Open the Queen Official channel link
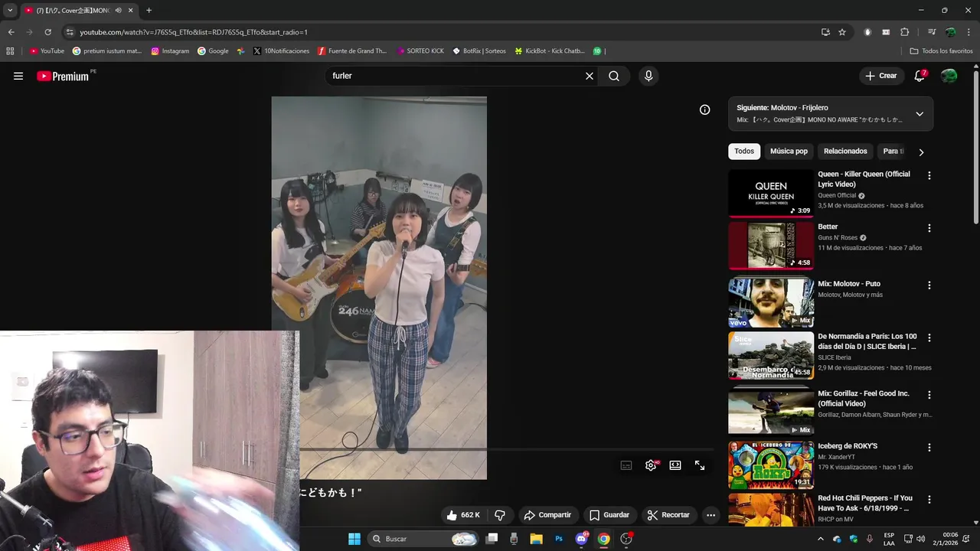This screenshot has height=551, width=980. (837, 195)
